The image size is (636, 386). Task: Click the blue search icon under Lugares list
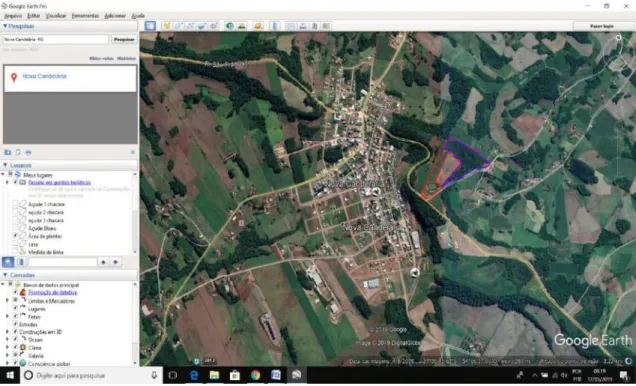pyautogui.click(x=8, y=262)
